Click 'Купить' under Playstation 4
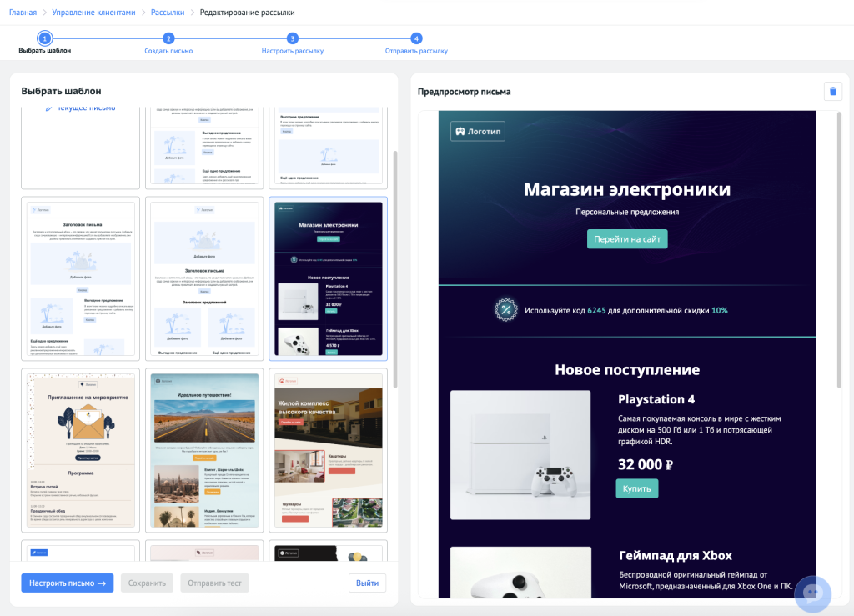 point(636,488)
